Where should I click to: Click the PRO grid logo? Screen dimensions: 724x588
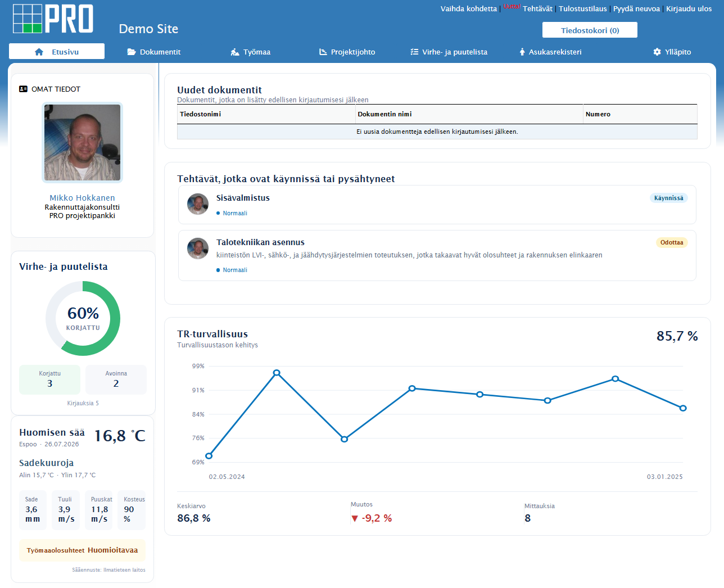(53, 19)
